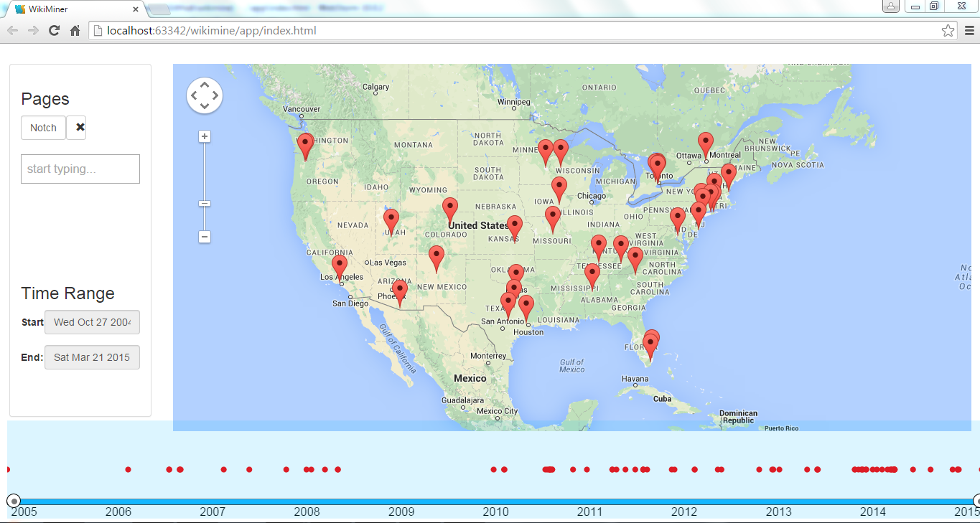Open the Chrome user profile button
The height and width of the screenshot is (523, 980).
890,6
